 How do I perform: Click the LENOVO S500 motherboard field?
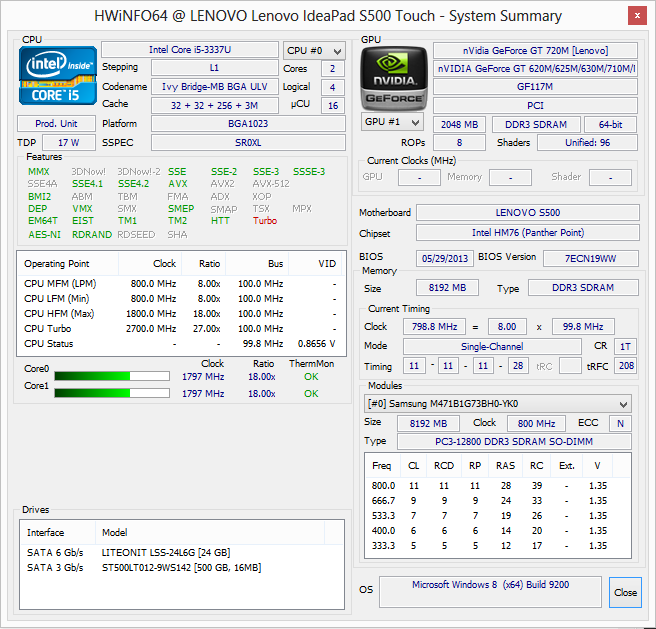tap(528, 213)
